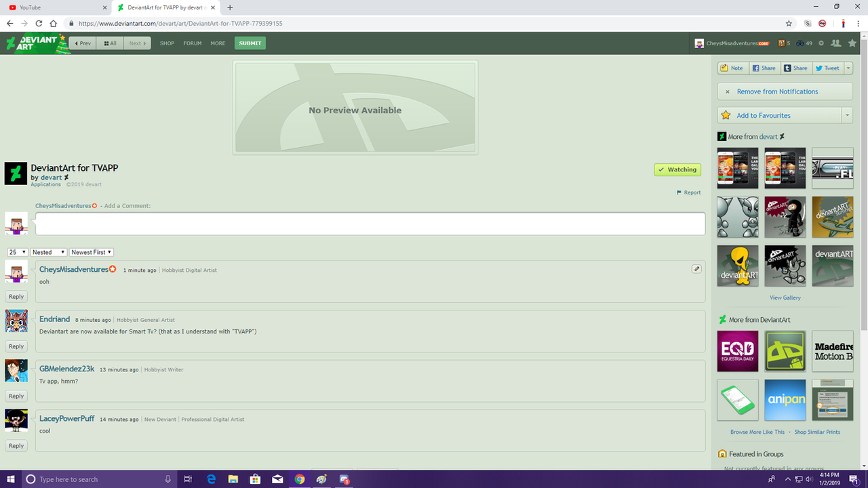Viewport: 868px width, 488px height.
Task: Share on Facebook
Action: (764, 68)
